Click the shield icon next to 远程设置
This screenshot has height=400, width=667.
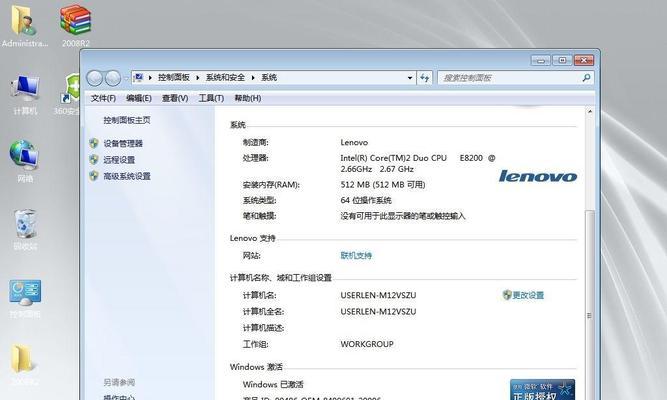click(x=94, y=160)
